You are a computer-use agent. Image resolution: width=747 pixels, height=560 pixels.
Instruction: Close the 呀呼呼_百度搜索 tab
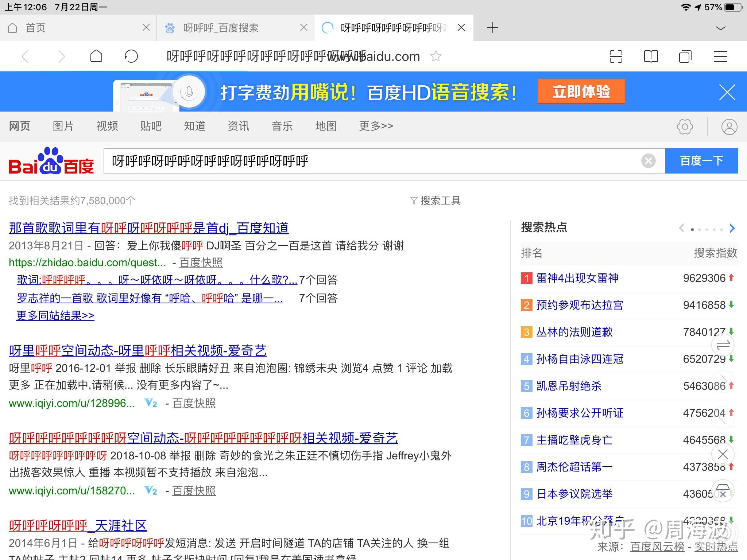pos(303,27)
